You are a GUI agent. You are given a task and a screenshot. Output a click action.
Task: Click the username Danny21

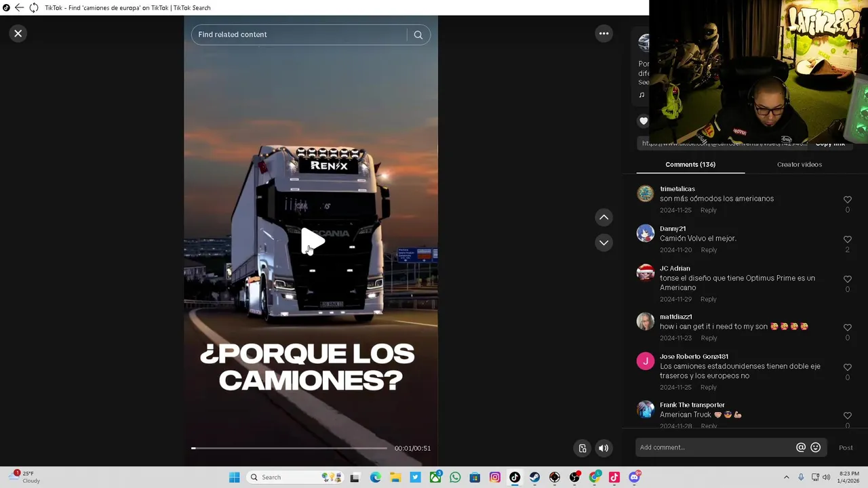(x=673, y=229)
